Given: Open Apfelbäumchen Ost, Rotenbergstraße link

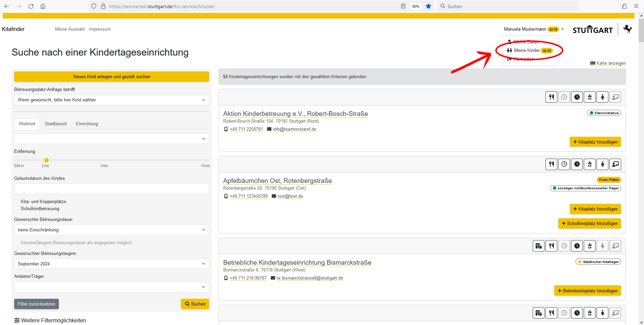Looking at the screenshot, I should pos(277,181).
